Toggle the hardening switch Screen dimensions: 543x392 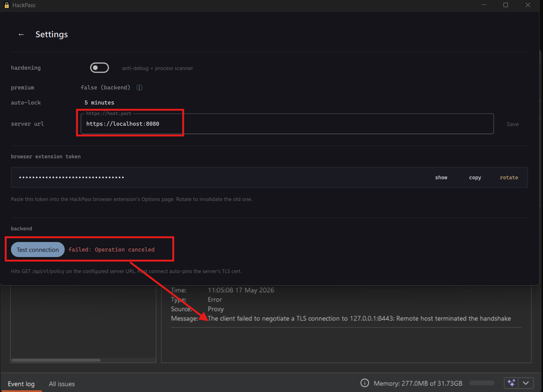click(x=100, y=68)
